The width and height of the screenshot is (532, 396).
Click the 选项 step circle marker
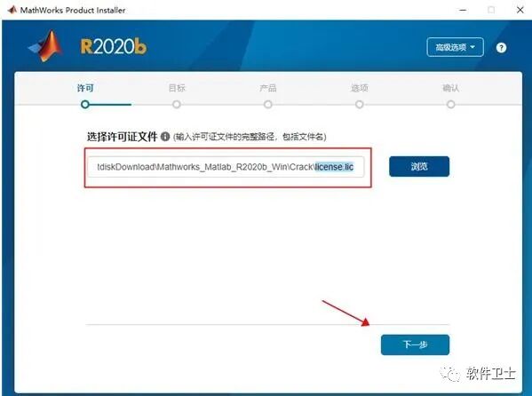click(360, 104)
